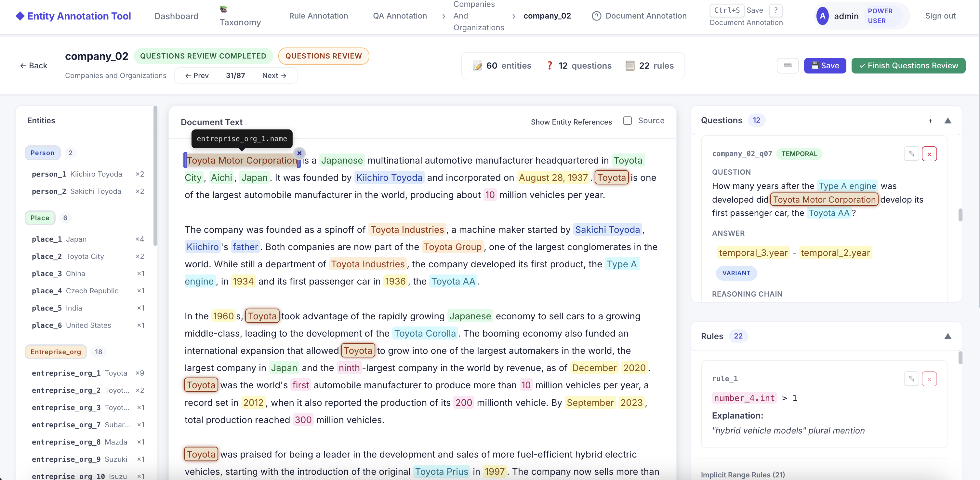Toggle the Person entity category
980x480 pixels.
click(43, 153)
